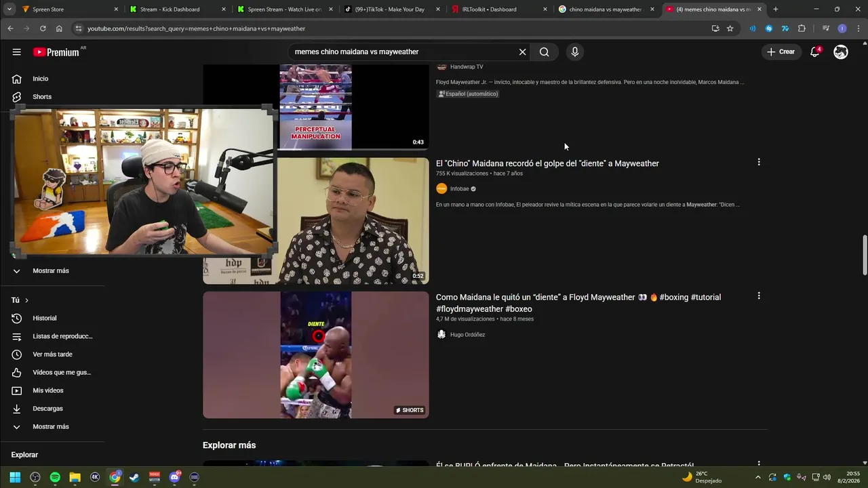
Task: Clear the search query with the X
Action: 522,52
